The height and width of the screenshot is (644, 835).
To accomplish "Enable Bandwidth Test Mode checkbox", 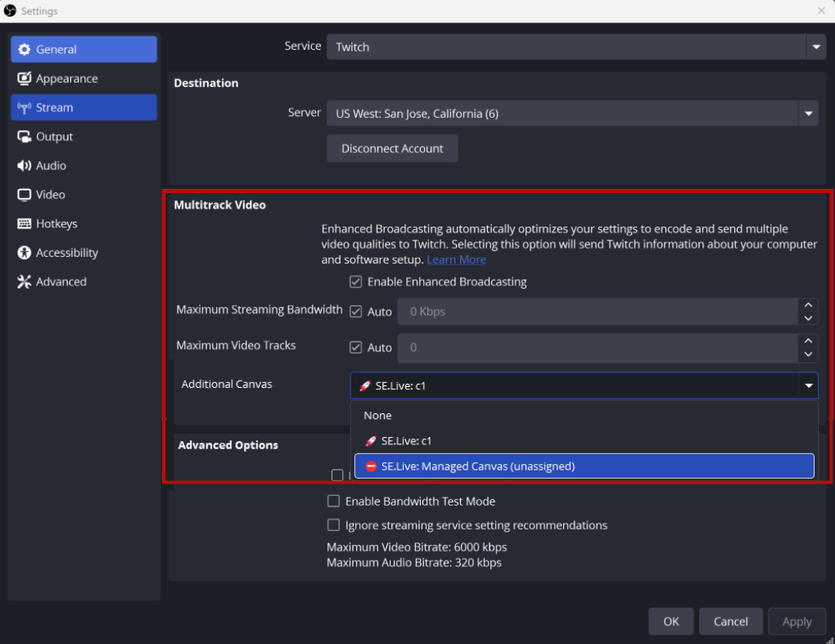I will click(334, 502).
